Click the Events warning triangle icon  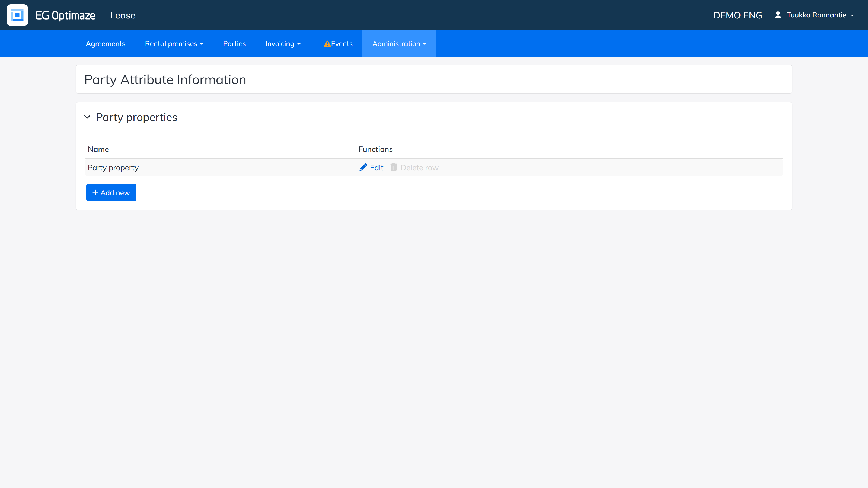tap(327, 44)
